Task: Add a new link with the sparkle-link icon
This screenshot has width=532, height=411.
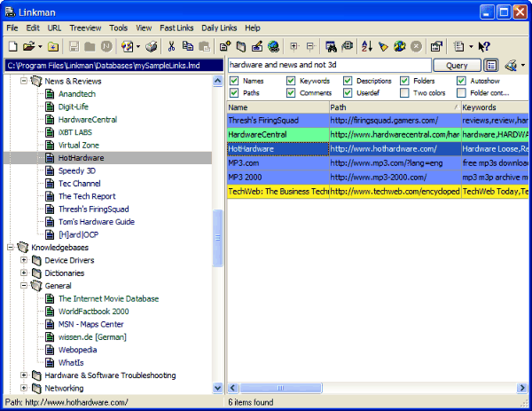Action: click(225, 46)
